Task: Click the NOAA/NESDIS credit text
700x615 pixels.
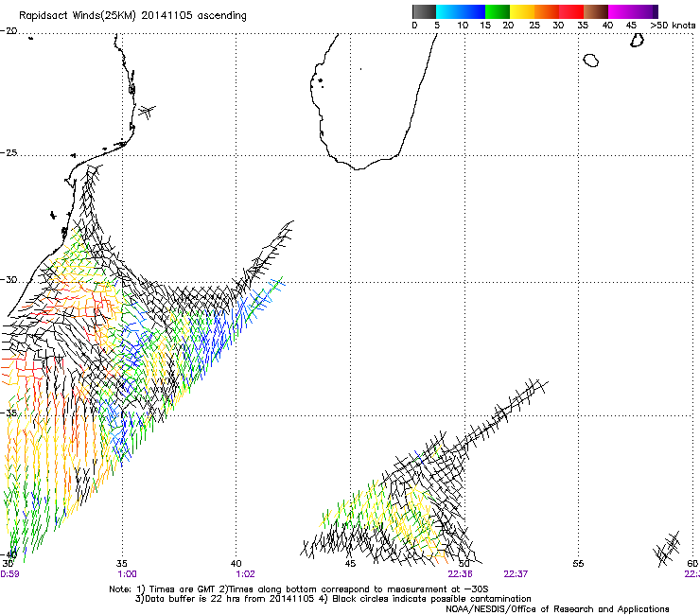Action: pos(557,609)
